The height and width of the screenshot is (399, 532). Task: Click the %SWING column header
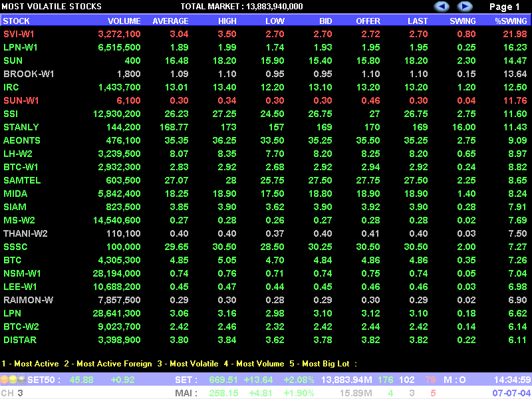[x=511, y=21]
